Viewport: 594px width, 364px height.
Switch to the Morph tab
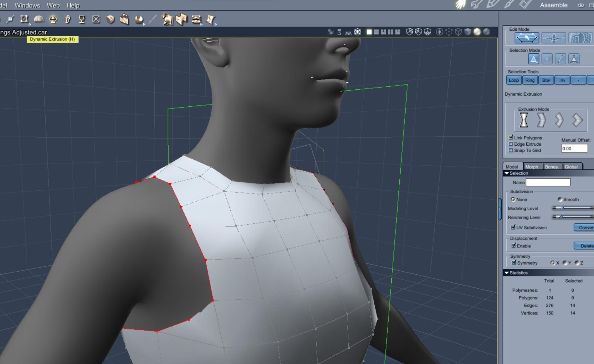(x=532, y=167)
